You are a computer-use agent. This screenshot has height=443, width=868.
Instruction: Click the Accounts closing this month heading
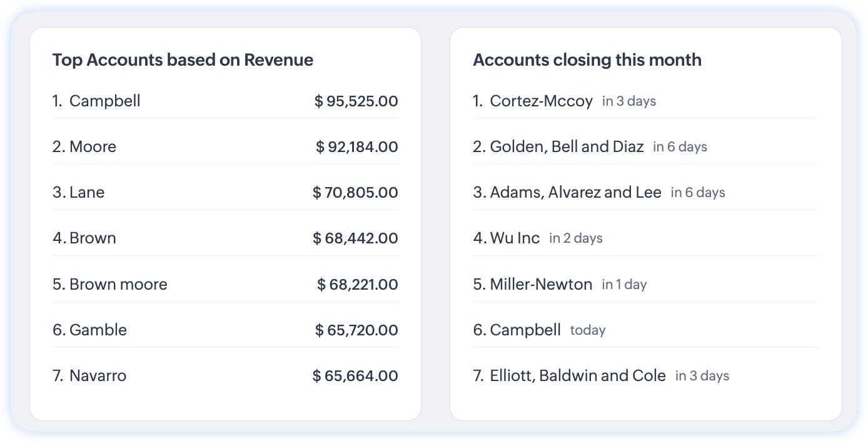587,60
